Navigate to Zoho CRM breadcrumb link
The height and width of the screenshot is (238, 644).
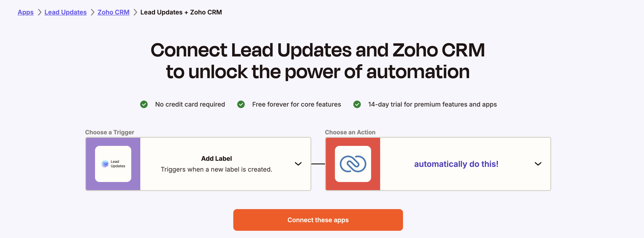pyautogui.click(x=114, y=12)
